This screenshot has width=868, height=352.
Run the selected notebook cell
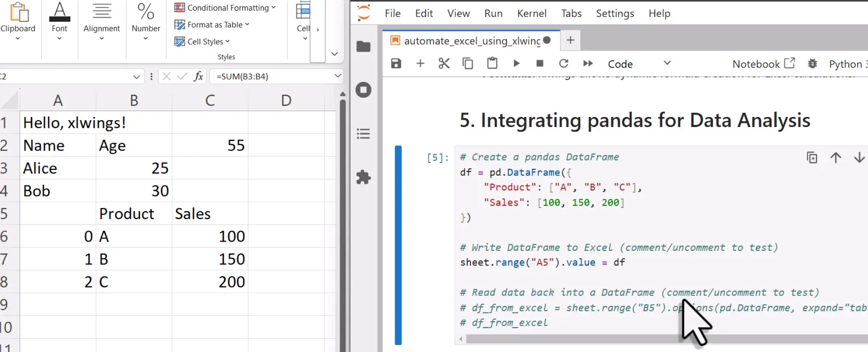pos(516,63)
